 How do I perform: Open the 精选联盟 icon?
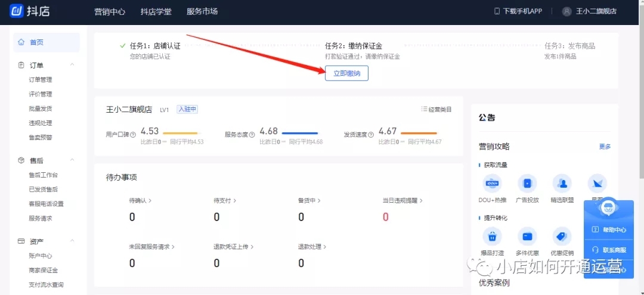tap(562, 184)
